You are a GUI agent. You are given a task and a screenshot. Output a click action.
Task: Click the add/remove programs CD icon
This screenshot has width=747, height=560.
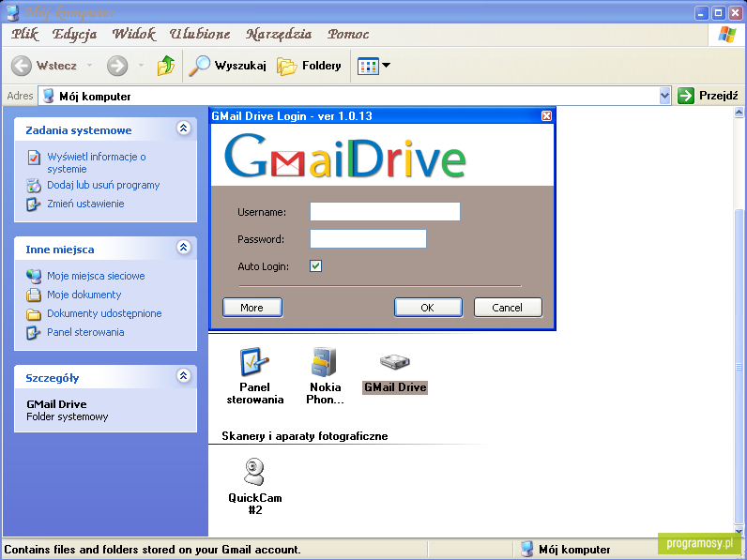pyautogui.click(x=34, y=185)
